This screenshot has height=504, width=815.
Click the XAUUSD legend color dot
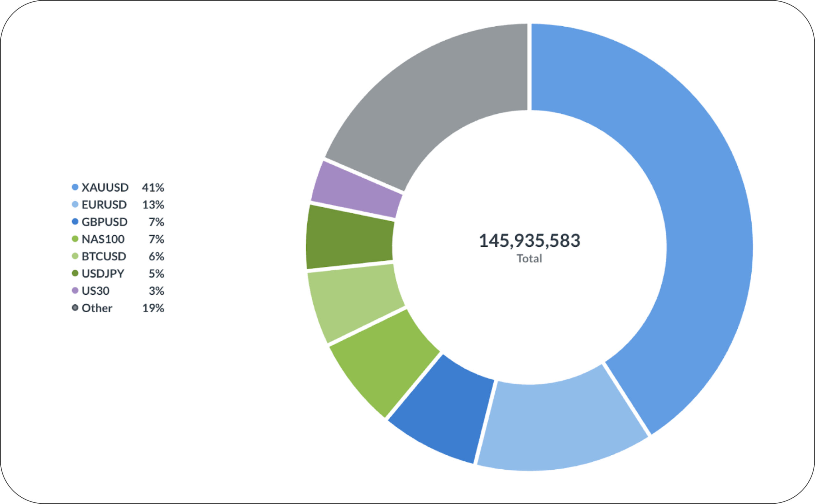[75, 187]
